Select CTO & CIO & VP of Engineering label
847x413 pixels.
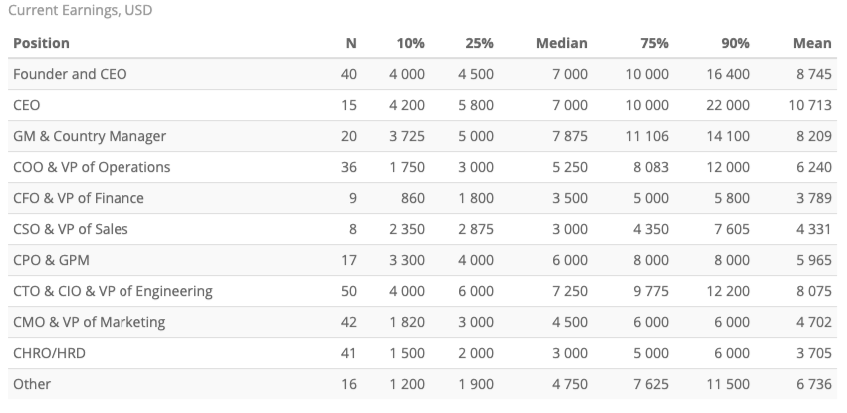point(112,291)
